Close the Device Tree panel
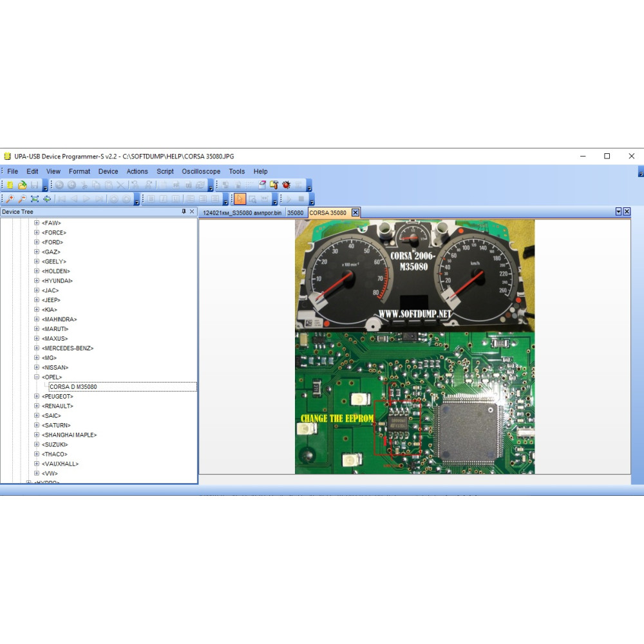The width and height of the screenshot is (644, 644). [192, 211]
